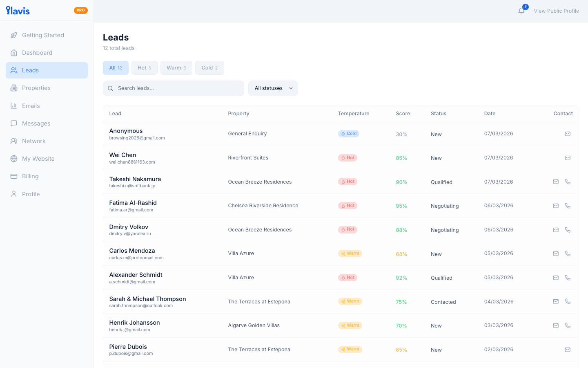Select the All leads filter tab
Screen dimensions: 588x368
tap(116, 67)
